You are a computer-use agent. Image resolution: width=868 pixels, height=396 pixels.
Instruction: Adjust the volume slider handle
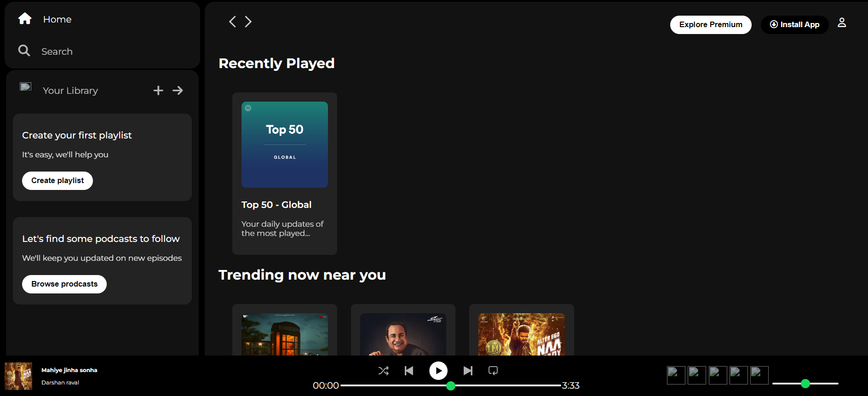click(805, 384)
